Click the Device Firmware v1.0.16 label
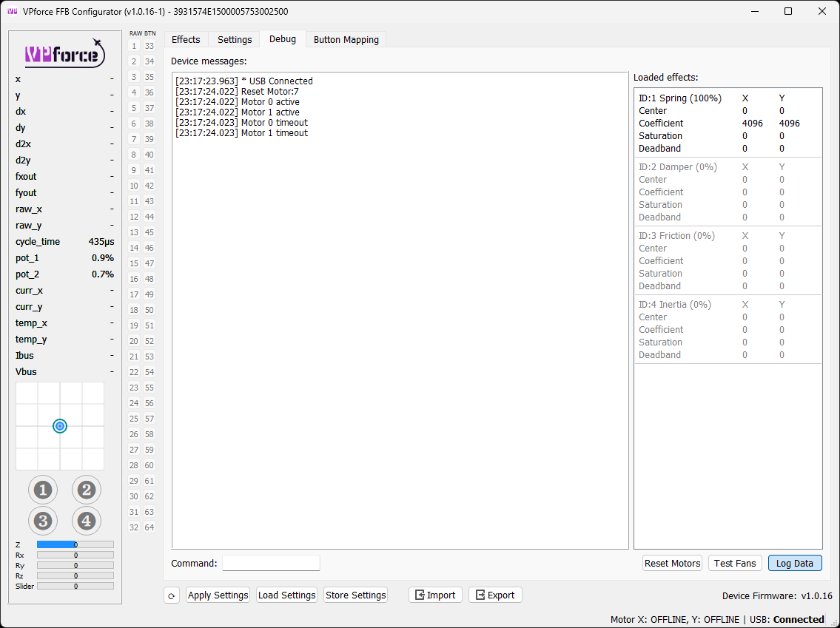 pos(777,596)
